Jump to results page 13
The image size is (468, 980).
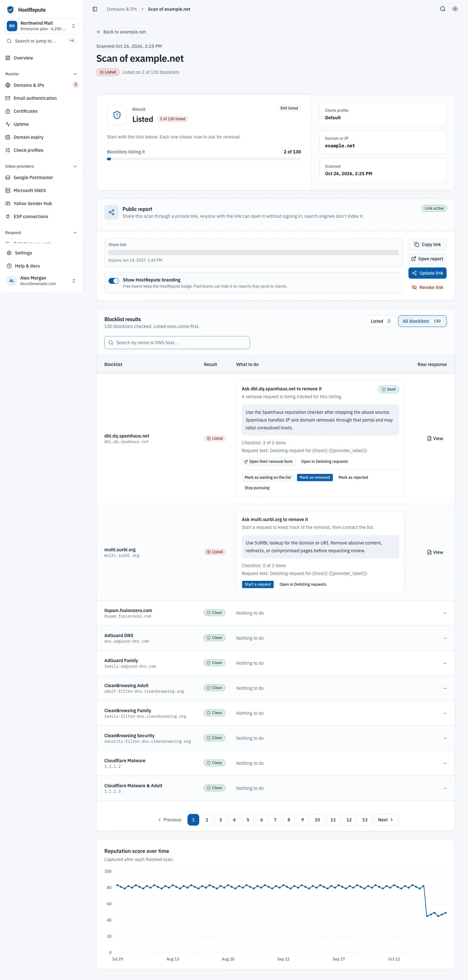[x=365, y=820]
